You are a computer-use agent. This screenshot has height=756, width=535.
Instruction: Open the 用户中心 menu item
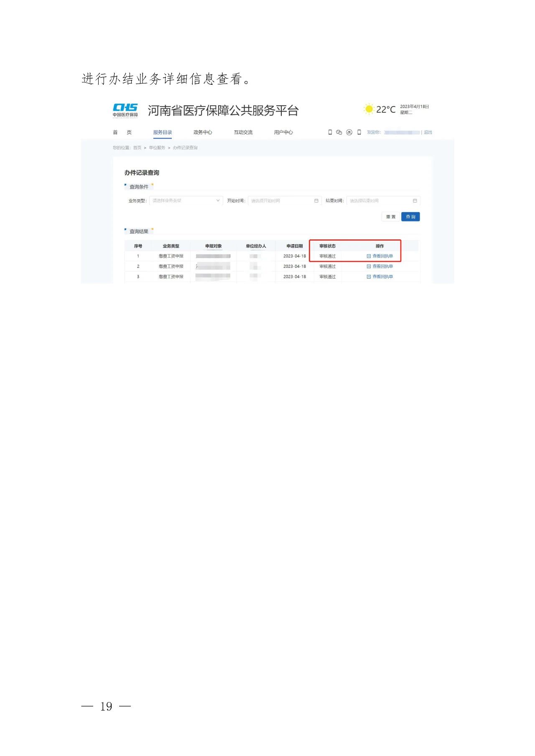283,132
